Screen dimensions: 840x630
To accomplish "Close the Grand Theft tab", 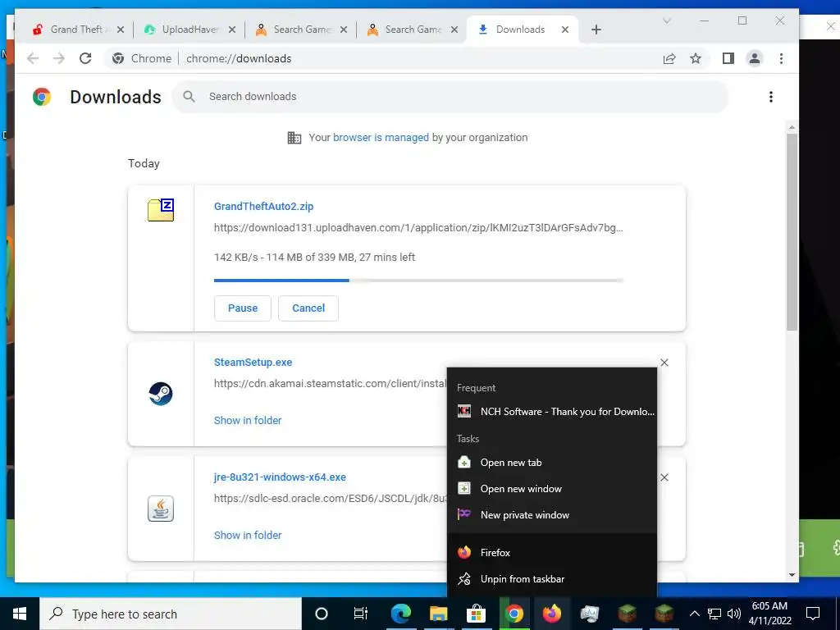I will coord(121,30).
